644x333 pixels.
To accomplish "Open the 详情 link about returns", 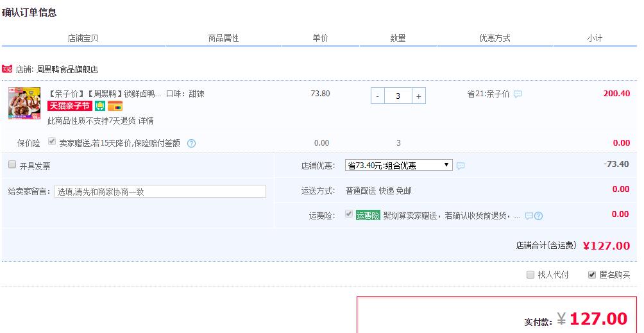I will tap(146, 121).
